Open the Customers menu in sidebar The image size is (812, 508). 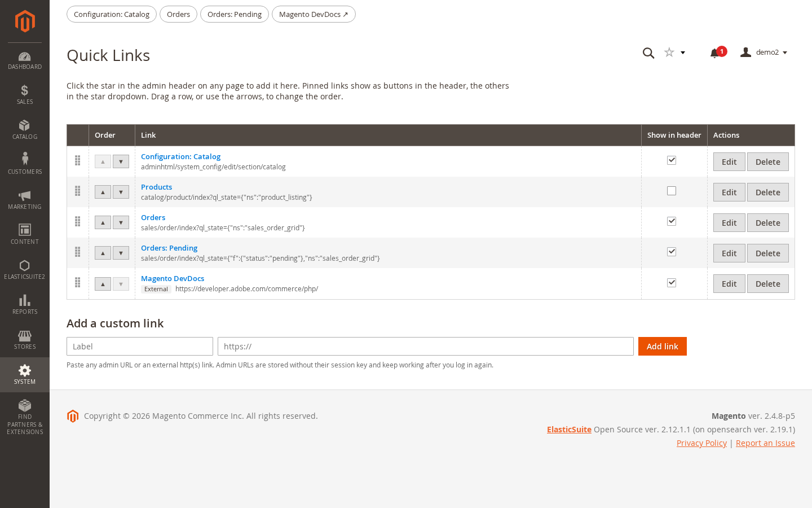coord(25,164)
